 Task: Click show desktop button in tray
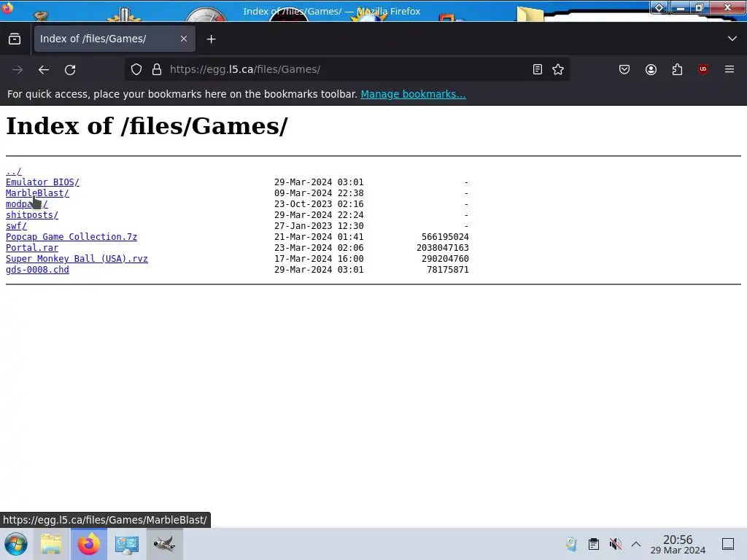point(728,544)
